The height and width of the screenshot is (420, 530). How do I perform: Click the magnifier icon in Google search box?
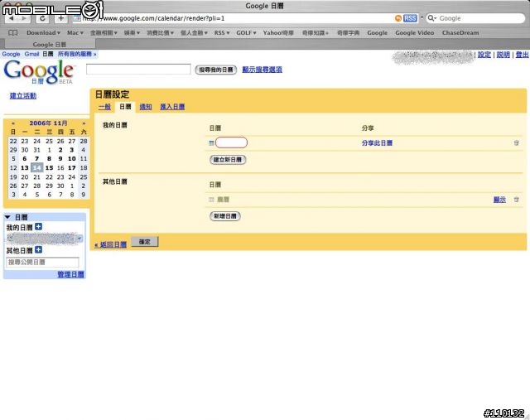431,18
